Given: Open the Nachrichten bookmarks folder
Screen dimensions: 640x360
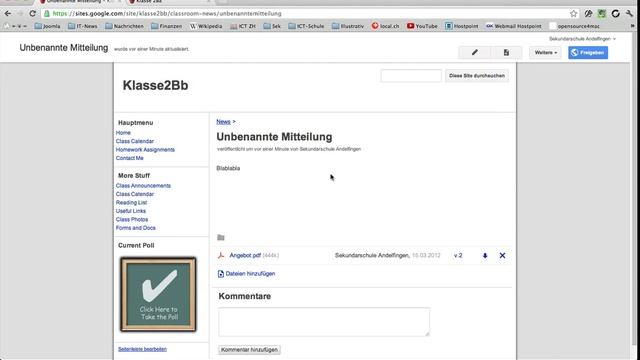Looking at the screenshot, I should (124, 26).
